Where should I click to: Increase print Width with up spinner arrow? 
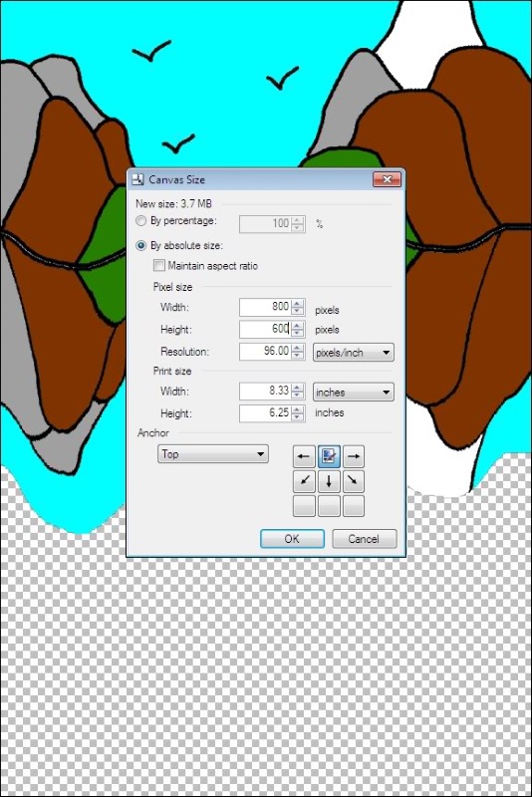coord(298,388)
